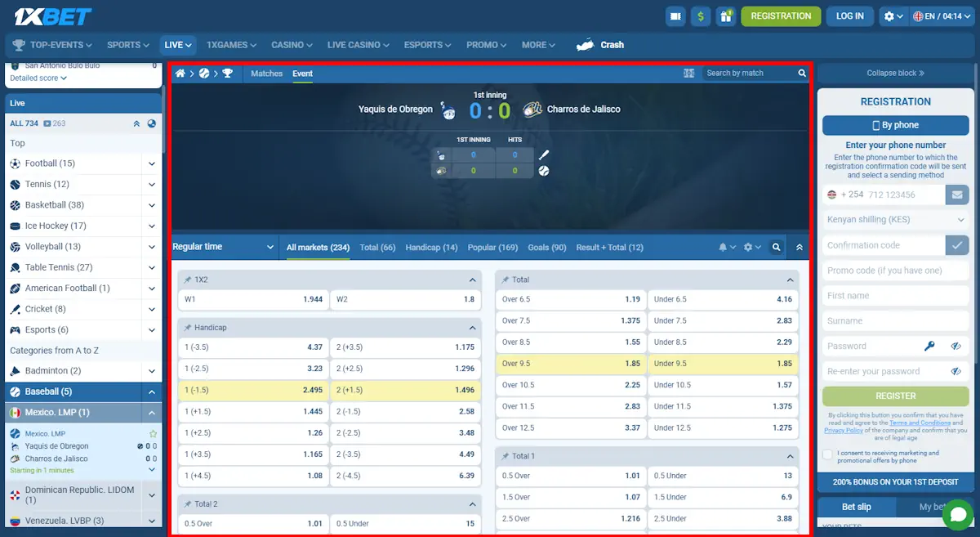Toggle password visibility with the eye icon

956,346
